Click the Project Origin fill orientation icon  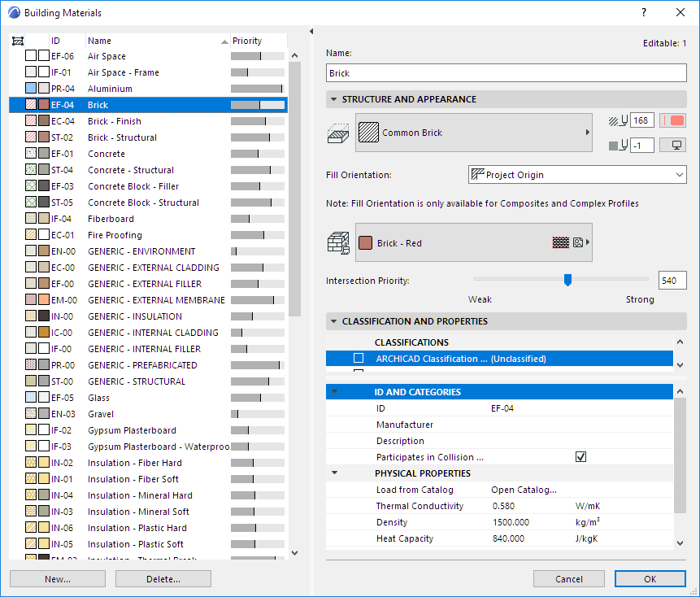tap(478, 174)
